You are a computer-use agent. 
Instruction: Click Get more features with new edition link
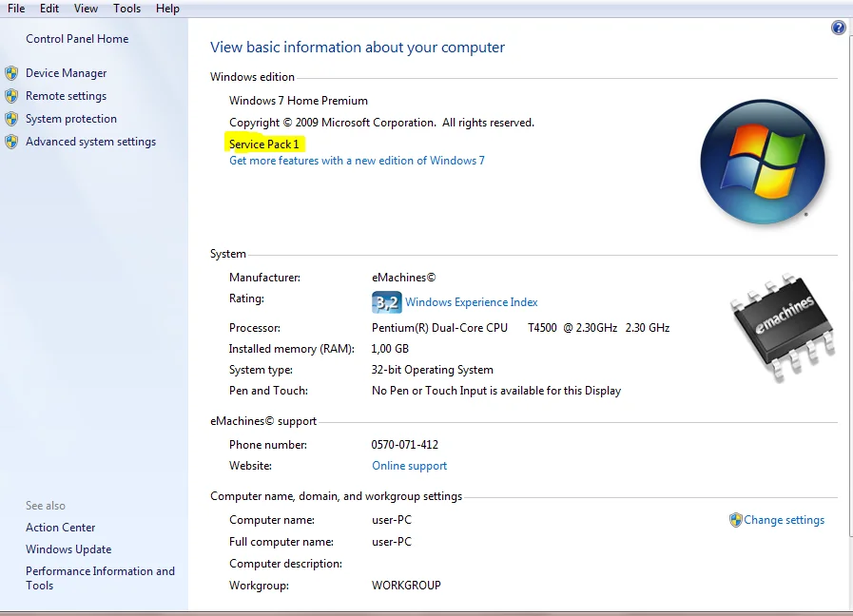coord(357,161)
